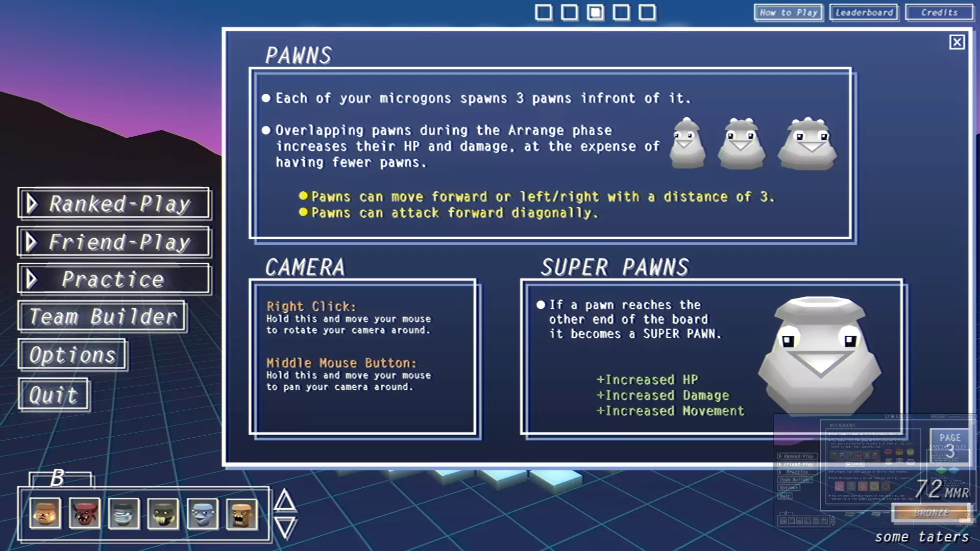Viewport: 980px width, 551px height.
Task: Go to first How to Play page
Action: coord(544,12)
